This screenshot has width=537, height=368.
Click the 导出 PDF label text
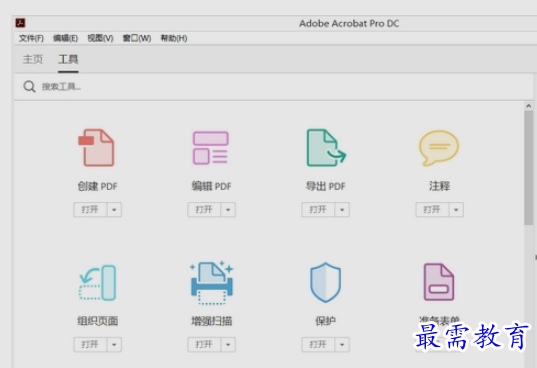[x=326, y=186]
